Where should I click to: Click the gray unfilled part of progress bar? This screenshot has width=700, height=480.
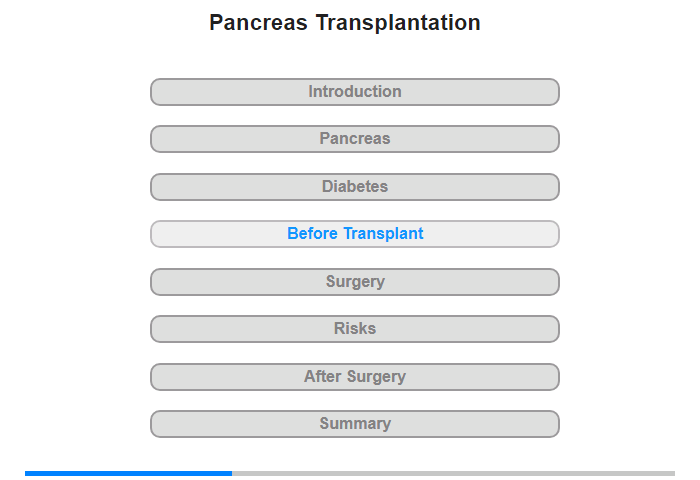454,473
